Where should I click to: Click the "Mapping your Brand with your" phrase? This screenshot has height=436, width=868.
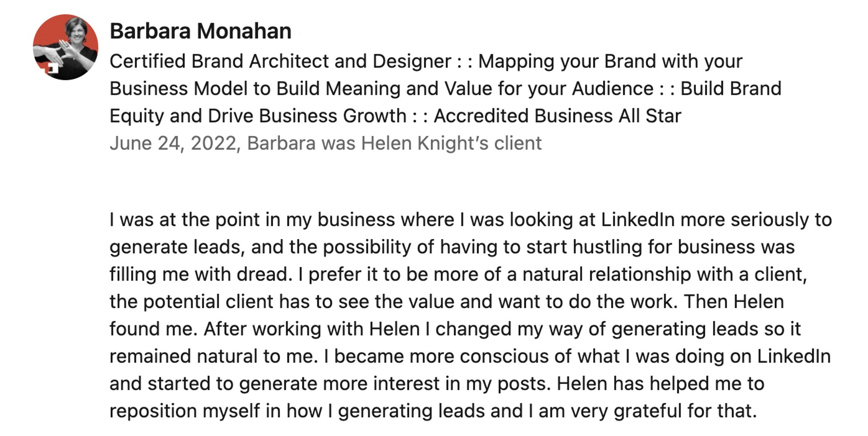coord(610,61)
